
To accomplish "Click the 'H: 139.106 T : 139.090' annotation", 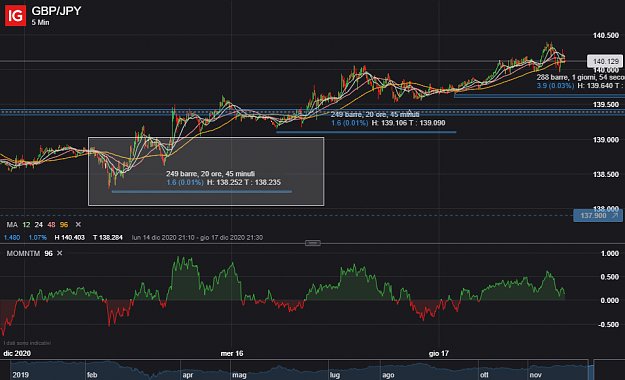I will coord(409,123).
